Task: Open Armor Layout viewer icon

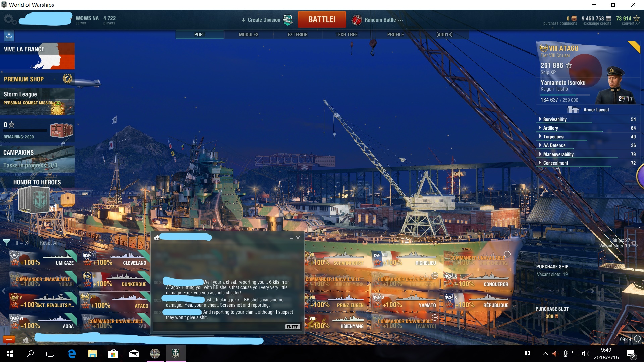Action: pyautogui.click(x=573, y=110)
